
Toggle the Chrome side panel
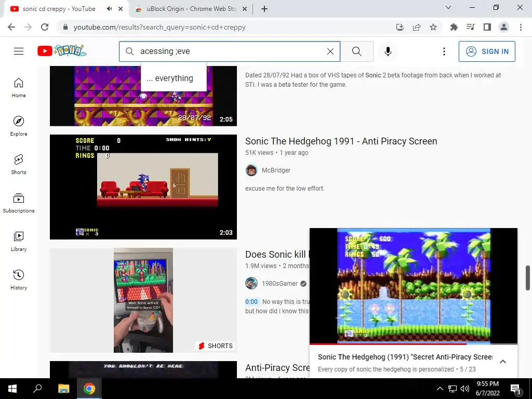click(487, 27)
